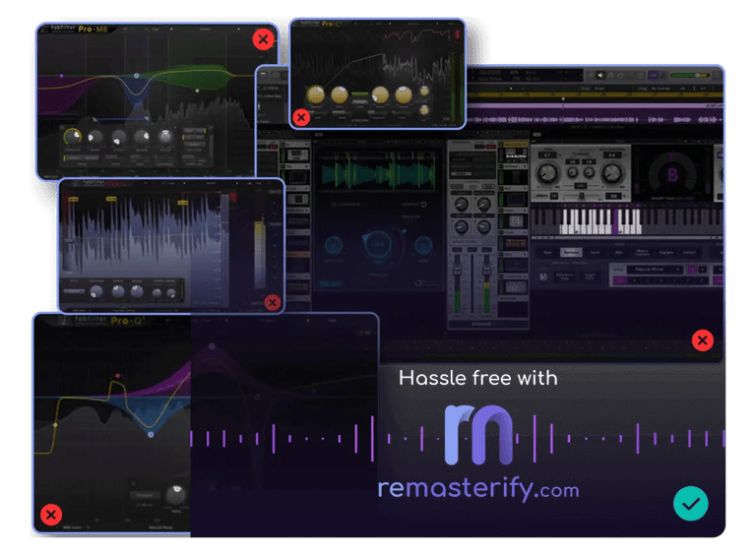
Task: Click the lower small gold knob in Pro-C
Action: (x=424, y=110)
